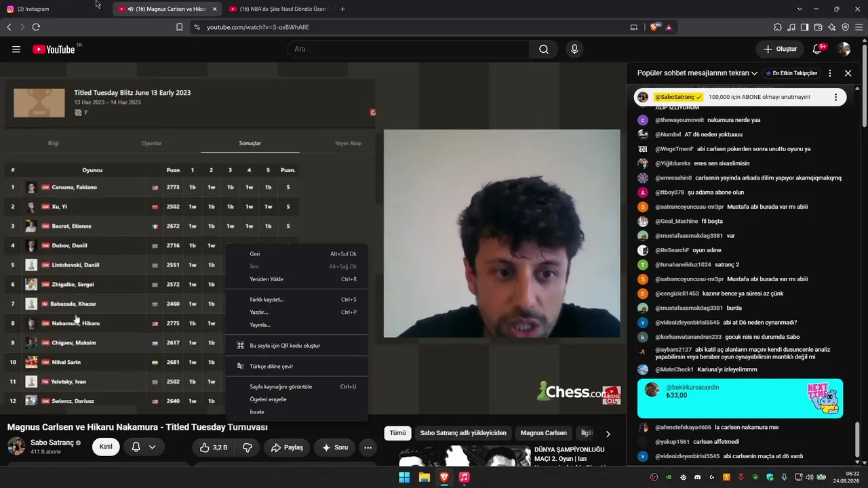
Task: Reload the page from the browser toolbar
Action: pyautogui.click(x=36, y=27)
